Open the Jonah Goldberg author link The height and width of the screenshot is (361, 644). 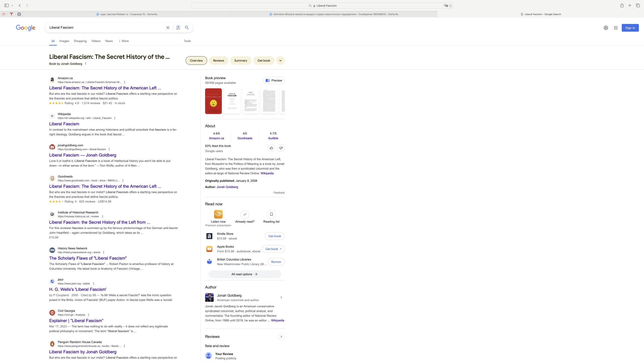pos(227,187)
